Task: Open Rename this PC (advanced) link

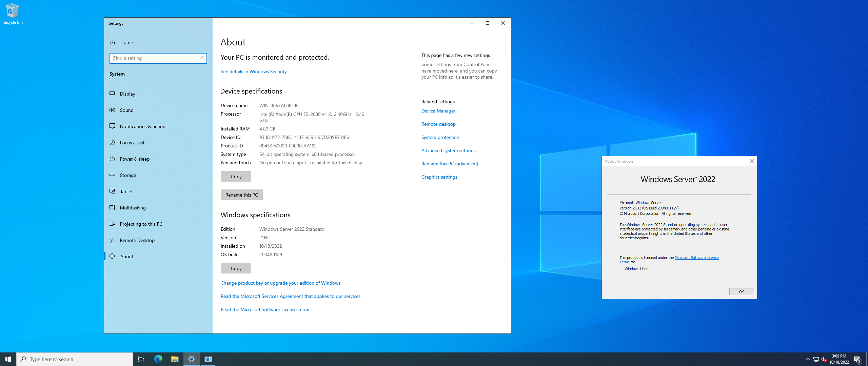Action: 450,164
